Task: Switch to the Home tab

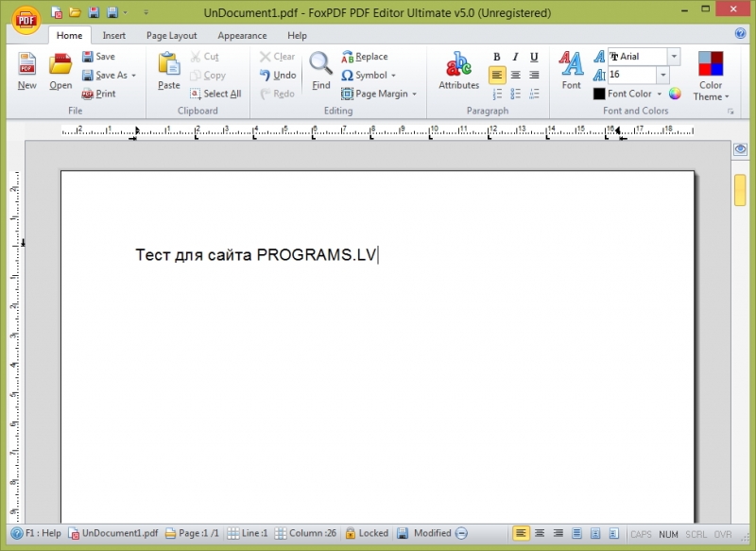Action: click(x=69, y=35)
